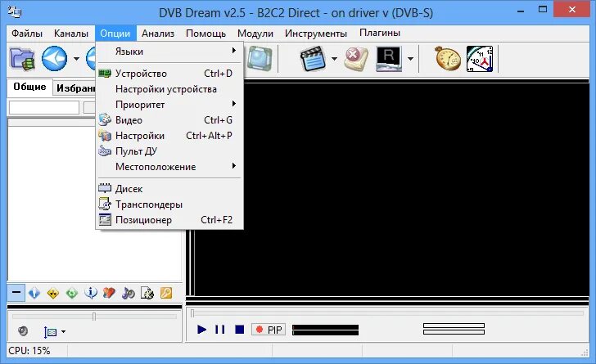
Task: Mute audio with the speaker icon
Action: tap(23, 331)
